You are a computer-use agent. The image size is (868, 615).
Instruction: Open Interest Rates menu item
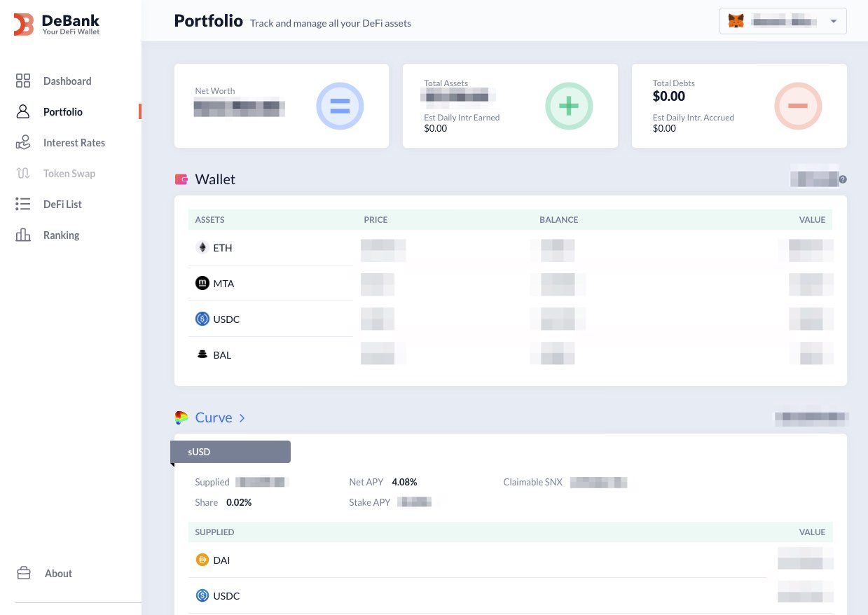pyautogui.click(x=74, y=142)
